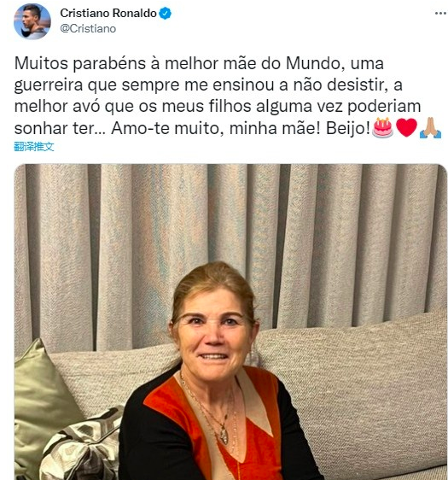Click 'Amo-te muito, minha mãe!' text

(x=216, y=128)
